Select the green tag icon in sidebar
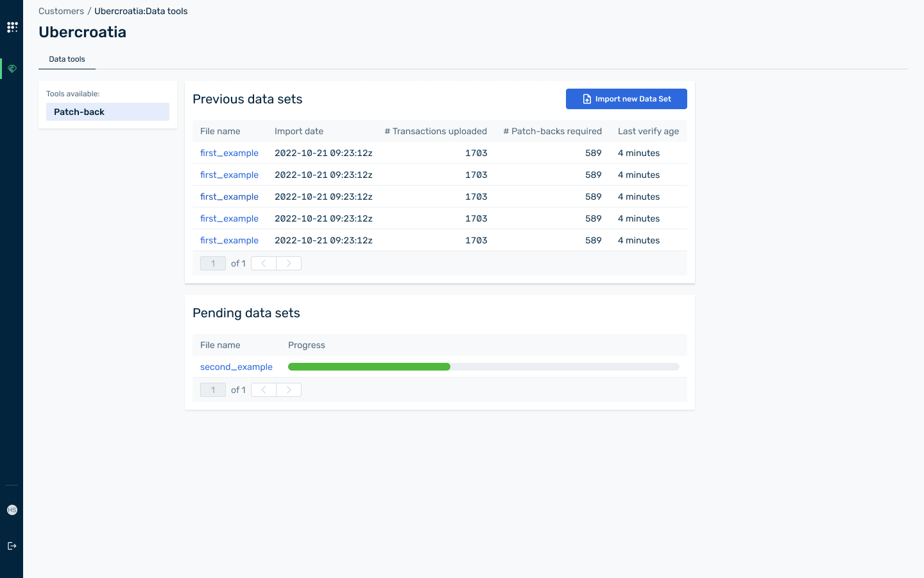Screen dimensions: 924x578 pyautogui.click(x=12, y=69)
